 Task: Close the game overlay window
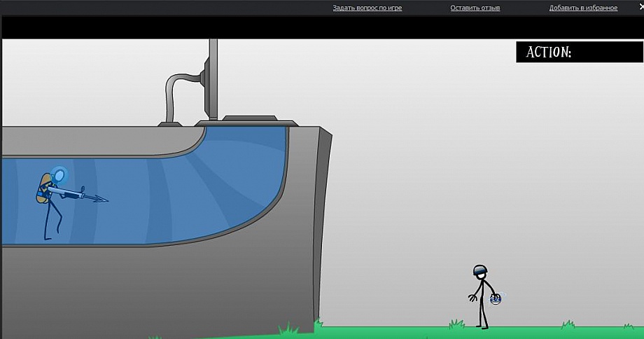pos(641,7)
